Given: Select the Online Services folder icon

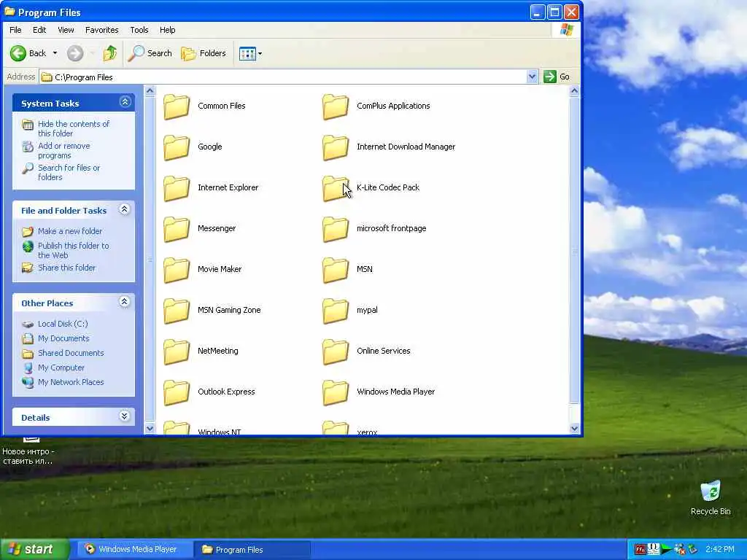Looking at the screenshot, I should pyautogui.click(x=336, y=352).
